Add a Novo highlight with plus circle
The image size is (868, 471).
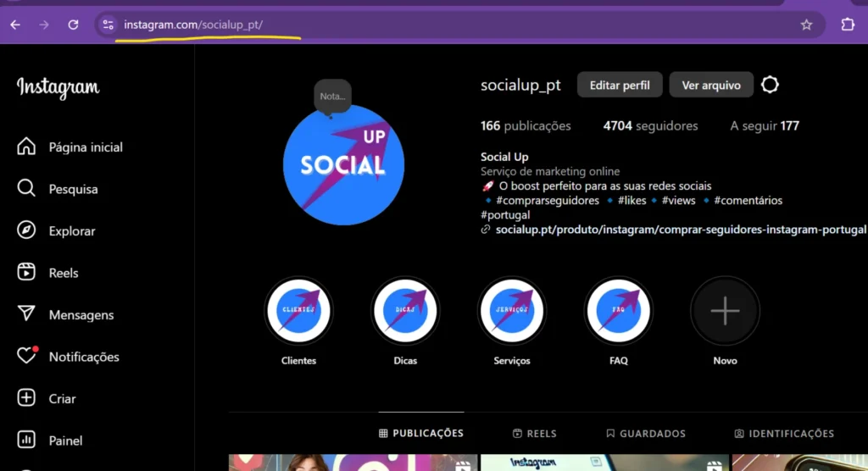pyautogui.click(x=726, y=311)
